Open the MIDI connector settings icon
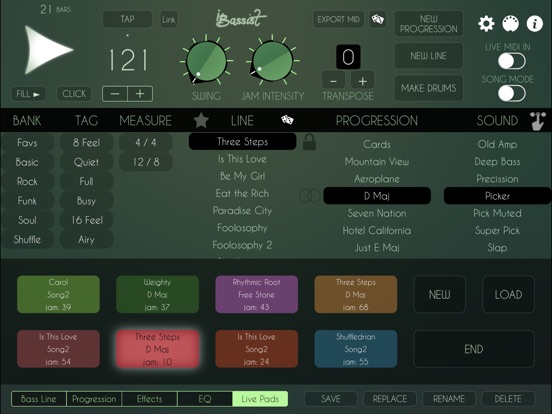552x414 pixels. tap(510, 24)
